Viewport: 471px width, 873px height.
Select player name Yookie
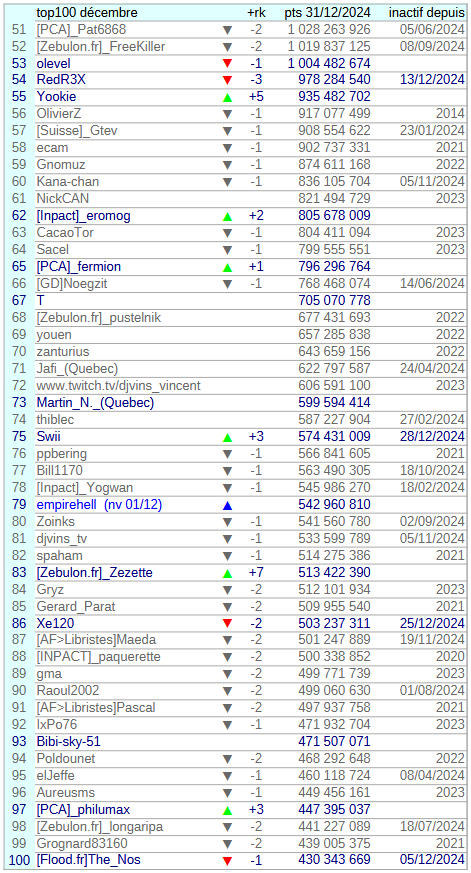pyautogui.click(x=56, y=97)
